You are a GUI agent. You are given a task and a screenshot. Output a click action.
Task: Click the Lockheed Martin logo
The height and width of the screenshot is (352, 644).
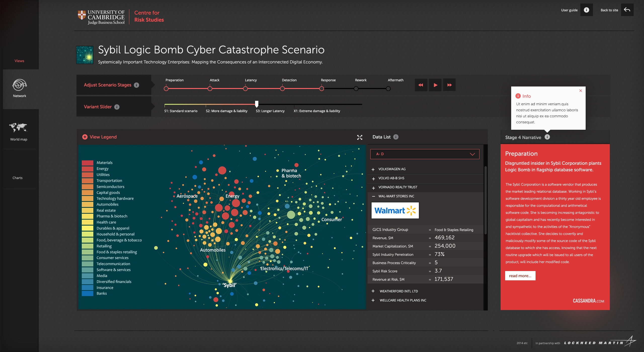(600, 342)
